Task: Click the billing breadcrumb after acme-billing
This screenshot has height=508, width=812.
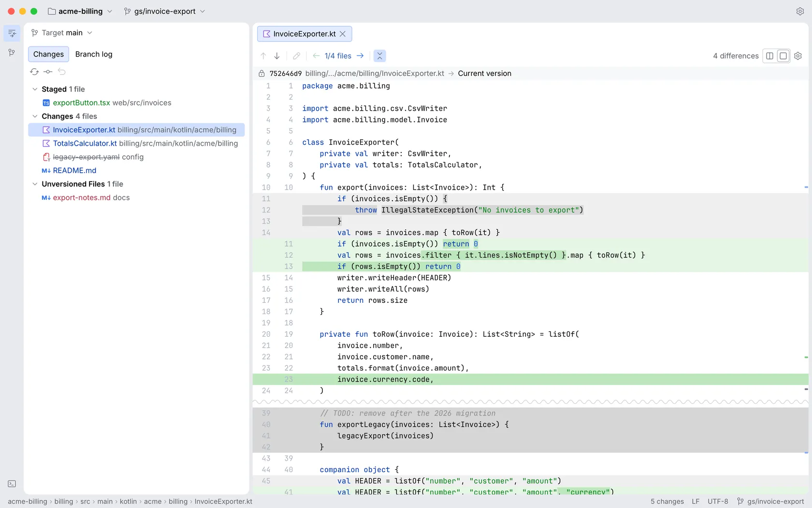Action: (x=64, y=501)
